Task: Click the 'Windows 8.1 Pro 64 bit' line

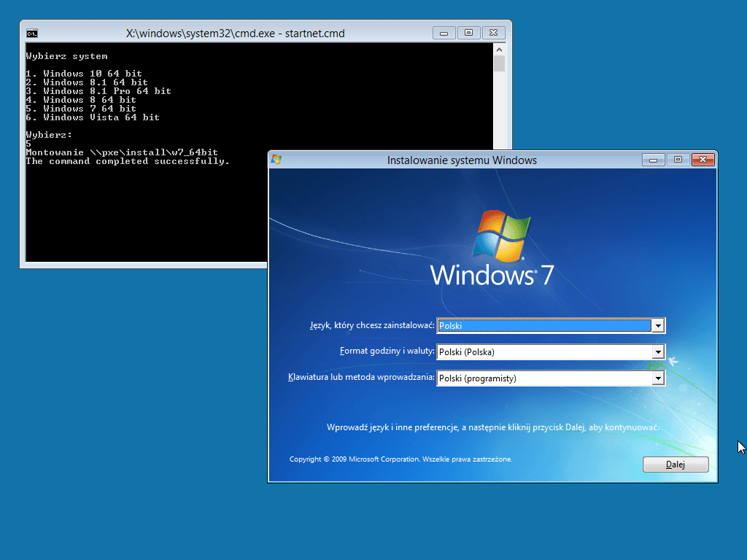Action: point(98,91)
